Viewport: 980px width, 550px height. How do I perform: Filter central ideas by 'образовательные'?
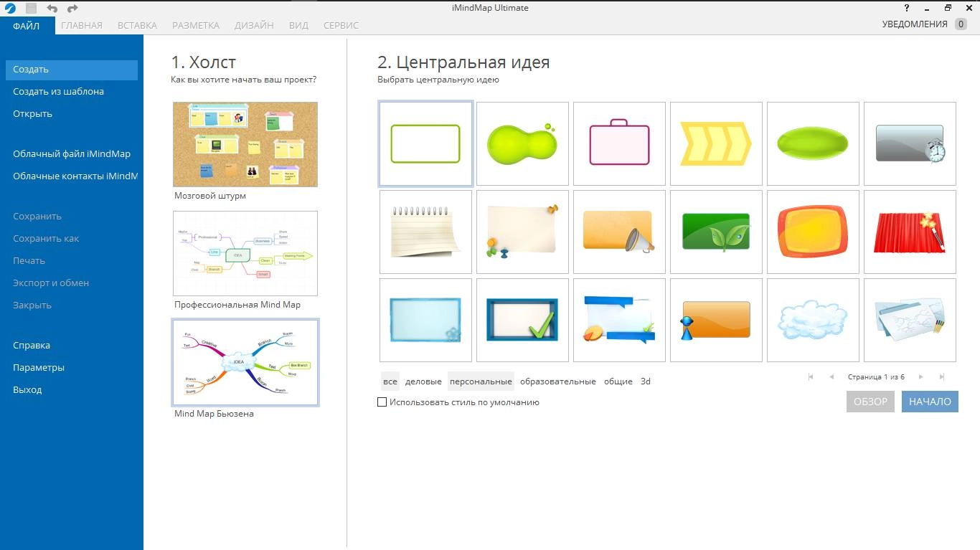pyautogui.click(x=558, y=381)
